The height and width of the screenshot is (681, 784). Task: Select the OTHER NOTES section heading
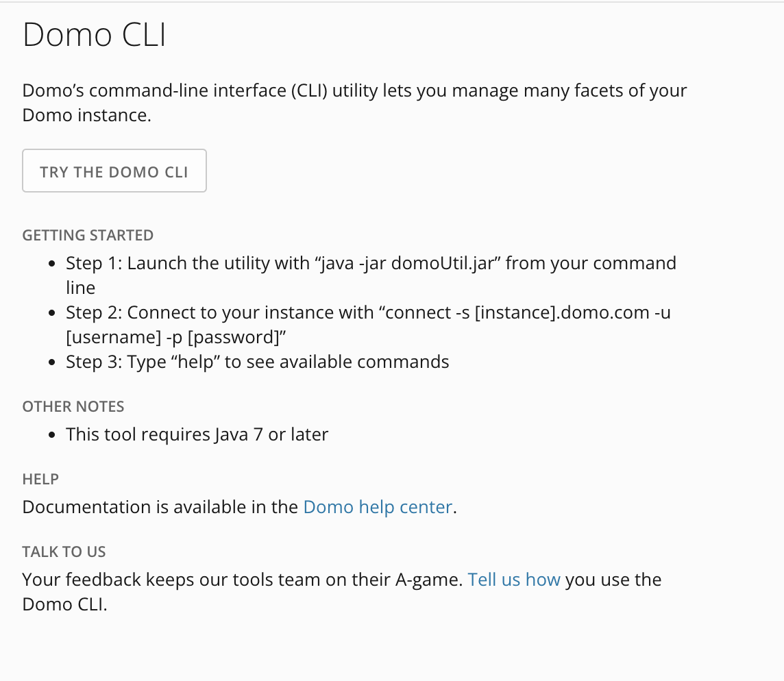[73, 406]
